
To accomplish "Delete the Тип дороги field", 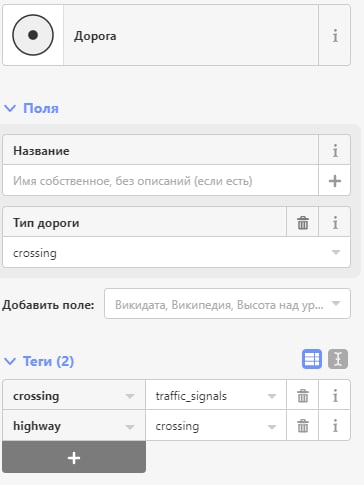I will [x=303, y=223].
